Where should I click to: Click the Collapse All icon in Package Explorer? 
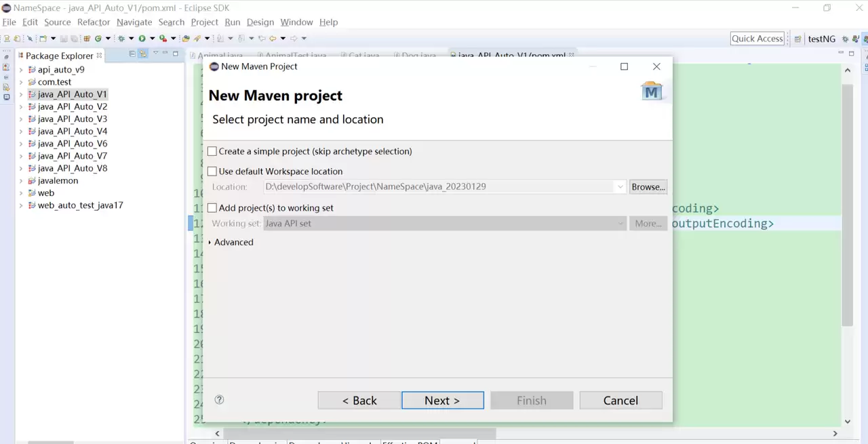pos(132,54)
